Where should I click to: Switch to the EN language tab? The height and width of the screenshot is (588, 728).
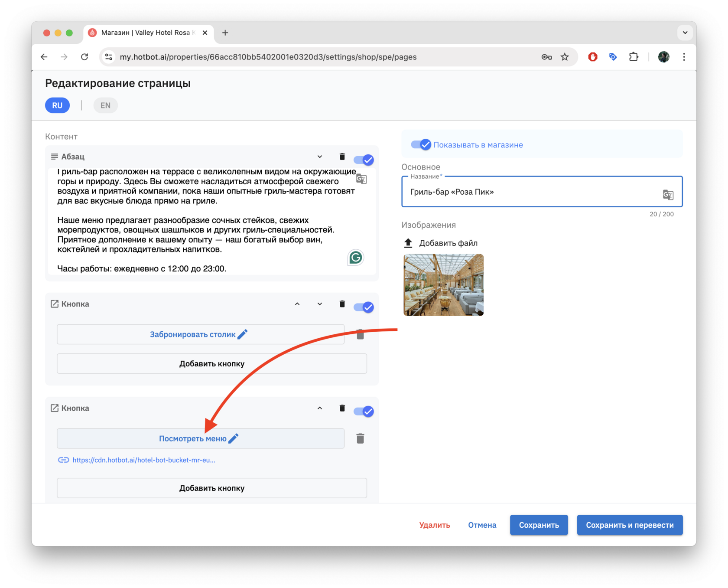point(105,105)
